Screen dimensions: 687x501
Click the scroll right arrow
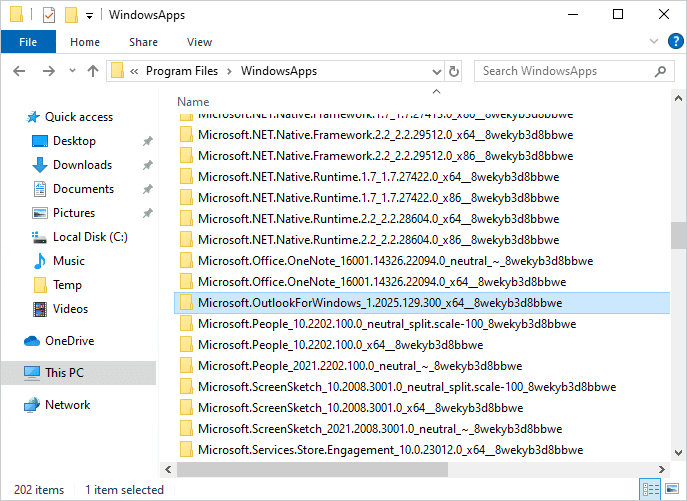(x=662, y=469)
